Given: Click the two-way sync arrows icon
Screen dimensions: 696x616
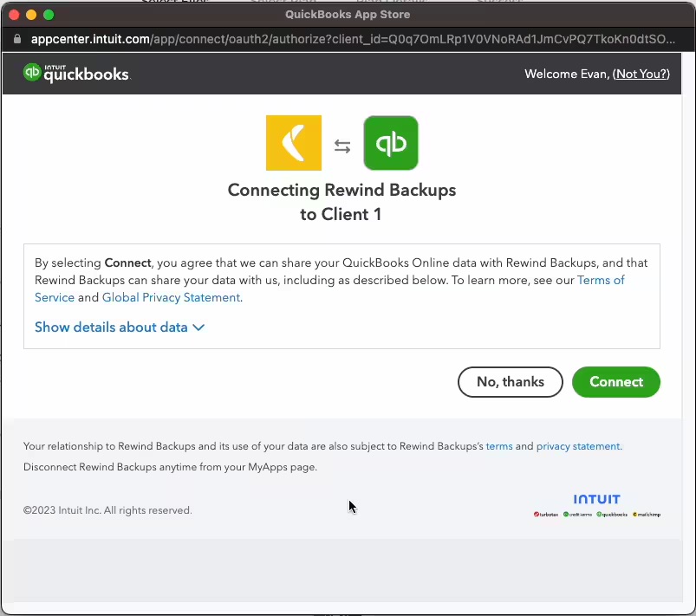Looking at the screenshot, I should pyautogui.click(x=342, y=146).
